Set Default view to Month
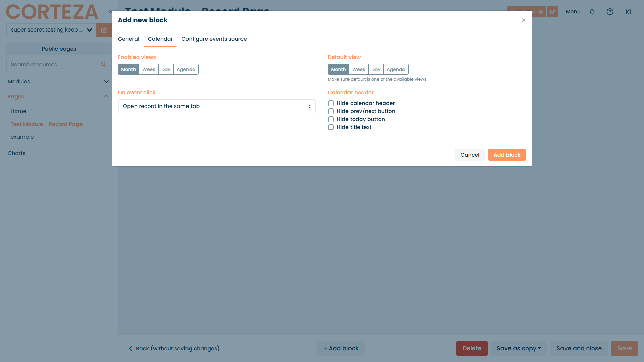This screenshot has width=644, height=362. [x=338, y=69]
